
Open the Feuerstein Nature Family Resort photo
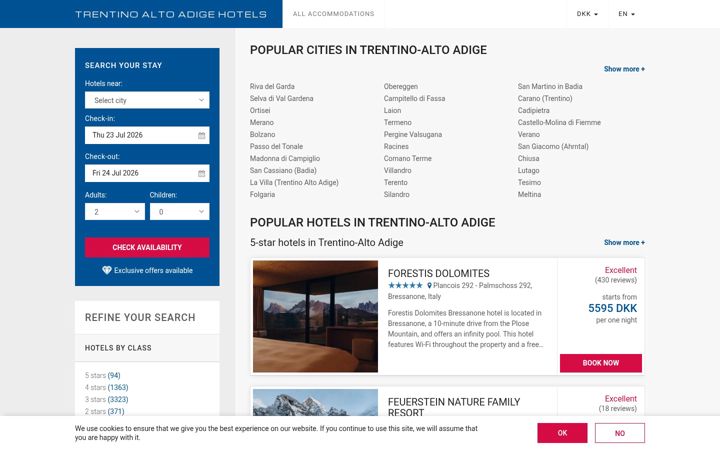[315, 403]
